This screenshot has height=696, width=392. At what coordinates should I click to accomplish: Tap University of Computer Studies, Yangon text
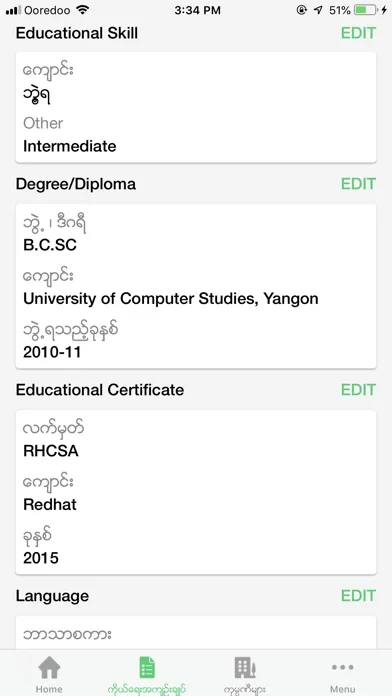tap(170, 299)
